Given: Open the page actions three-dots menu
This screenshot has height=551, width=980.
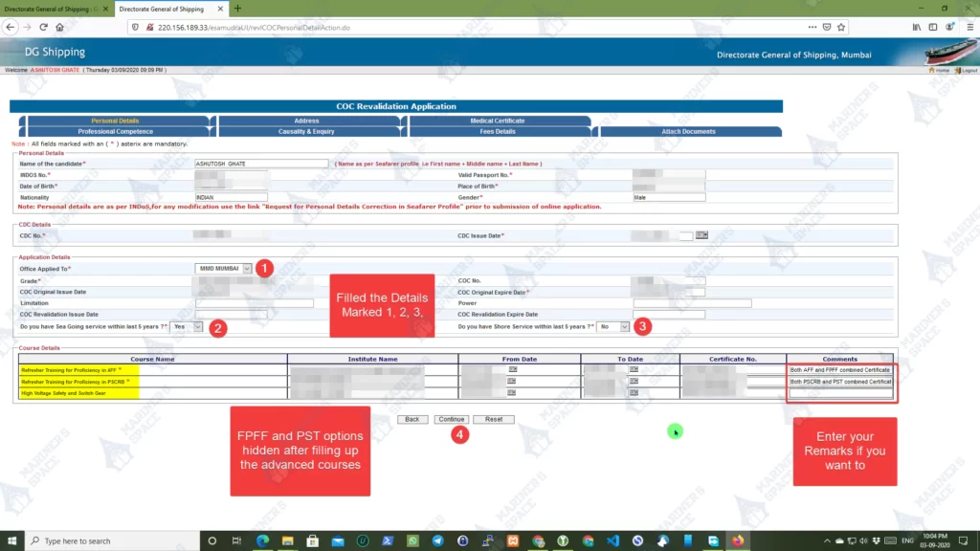Looking at the screenshot, I should (x=812, y=27).
